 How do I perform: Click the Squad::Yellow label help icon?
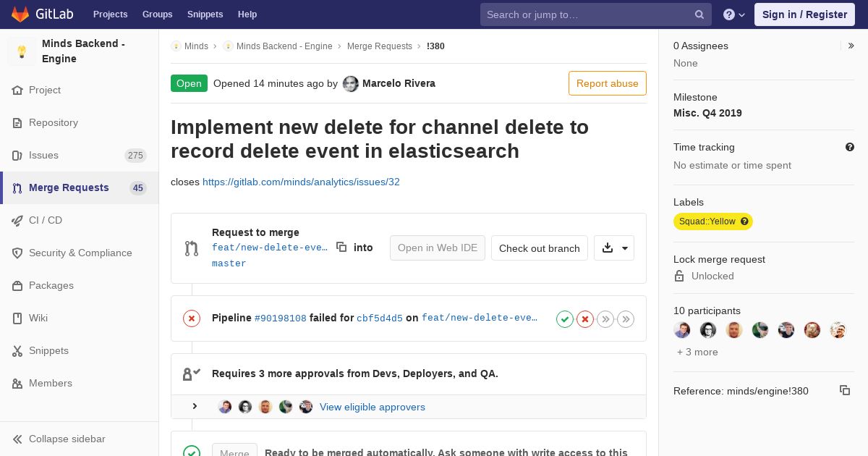(x=744, y=221)
